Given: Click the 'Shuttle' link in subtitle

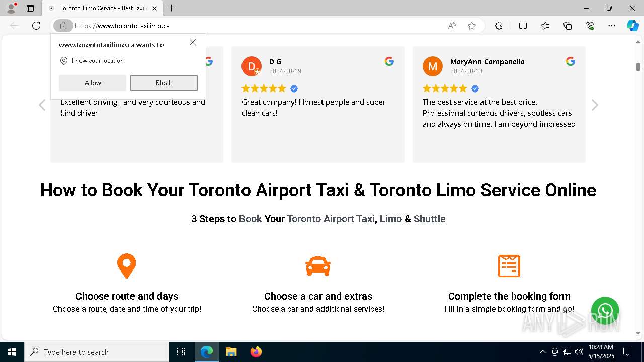Looking at the screenshot, I should coord(430,219).
